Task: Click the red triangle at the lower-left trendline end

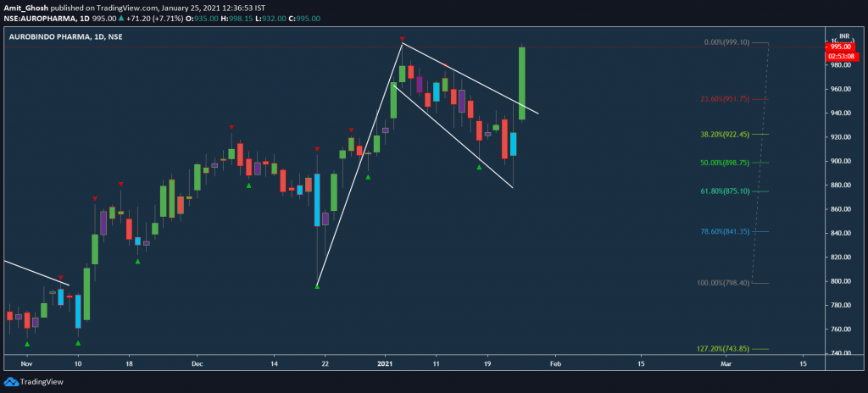Action: [61, 279]
